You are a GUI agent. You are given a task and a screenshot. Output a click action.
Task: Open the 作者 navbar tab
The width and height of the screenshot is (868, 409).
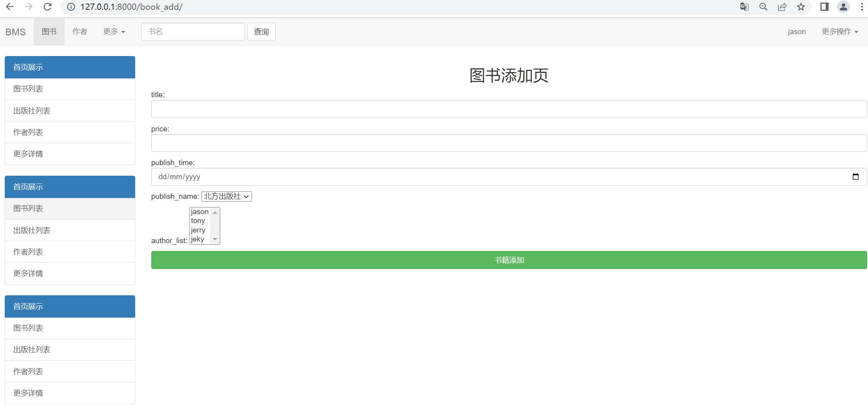[80, 32]
